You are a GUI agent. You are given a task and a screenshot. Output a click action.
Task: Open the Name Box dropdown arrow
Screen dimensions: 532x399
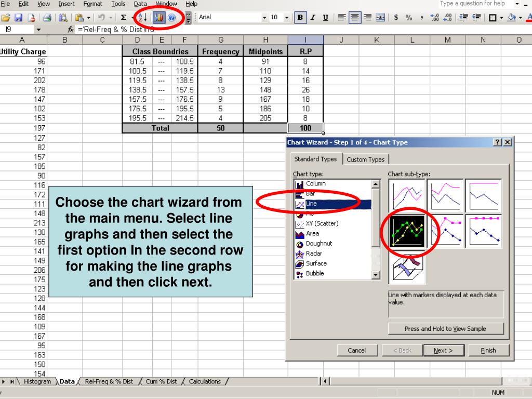tap(38, 30)
